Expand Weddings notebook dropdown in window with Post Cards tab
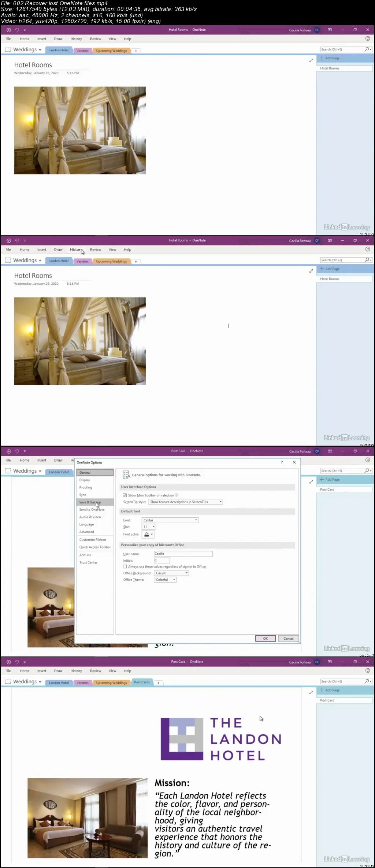Viewport: 375px width, 868px height. [x=40, y=682]
